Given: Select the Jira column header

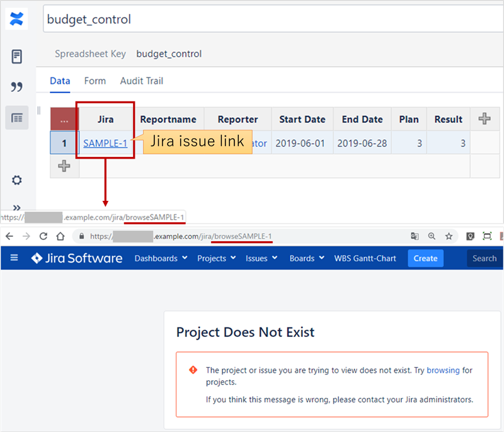Looking at the screenshot, I should point(105,119).
